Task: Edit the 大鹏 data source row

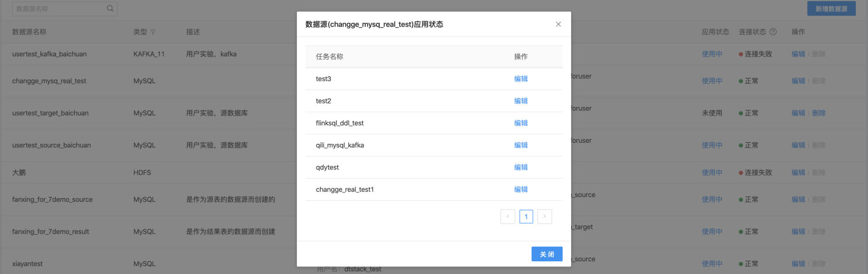Action: coord(798,172)
